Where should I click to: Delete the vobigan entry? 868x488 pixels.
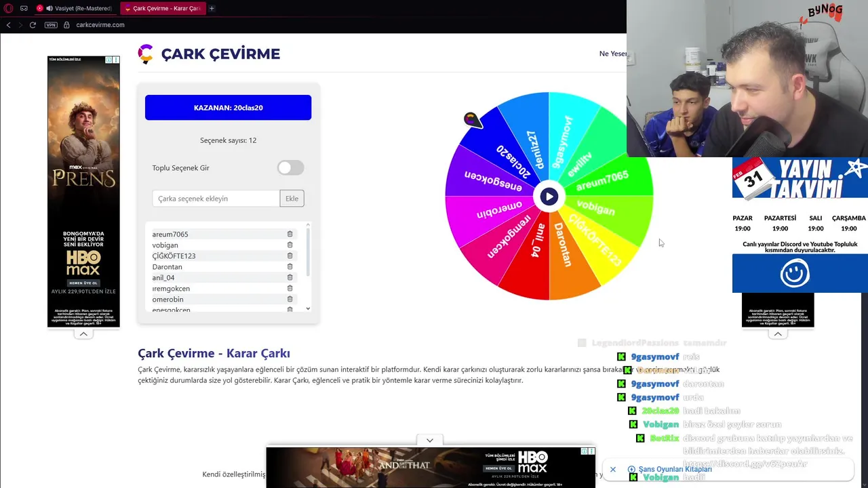(x=290, y=245)
